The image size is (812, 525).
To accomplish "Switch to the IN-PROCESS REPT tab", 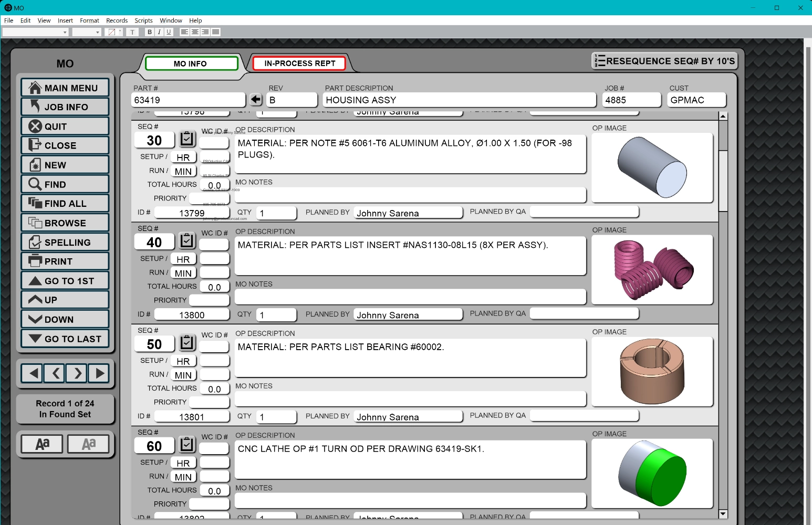I will click(x=299, y=64).
